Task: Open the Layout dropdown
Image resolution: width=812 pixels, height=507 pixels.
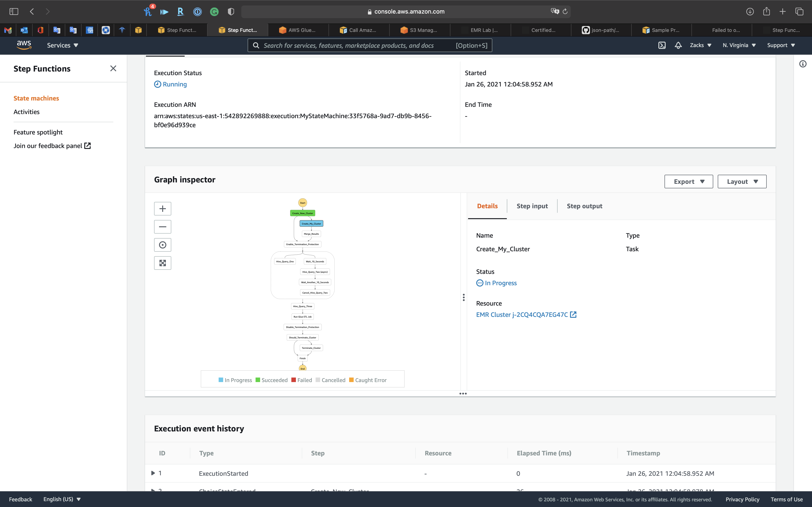Action: pos(742,181)
